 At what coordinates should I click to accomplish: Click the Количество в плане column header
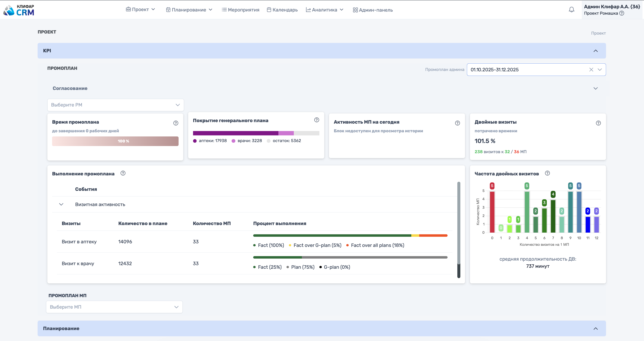click(x=143, y=224)
